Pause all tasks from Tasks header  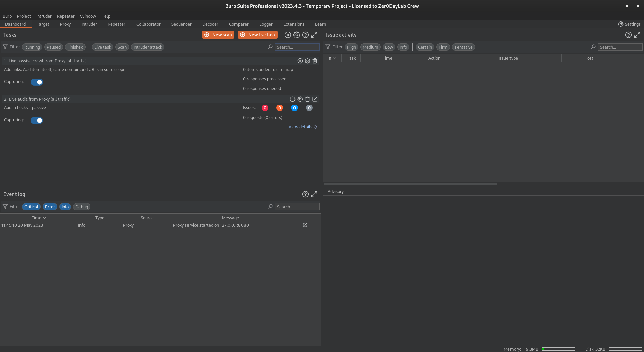(288, 35)
